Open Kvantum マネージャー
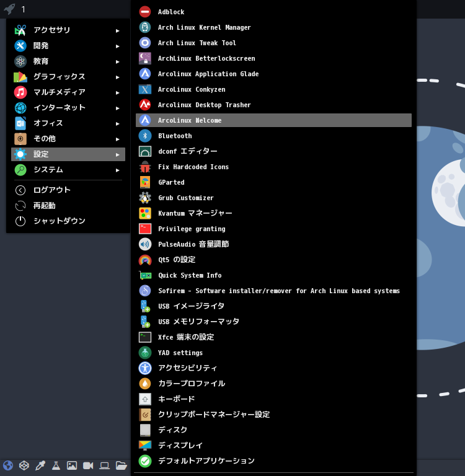The width and height of the screenshot is (465, 476). pos(195,213)
